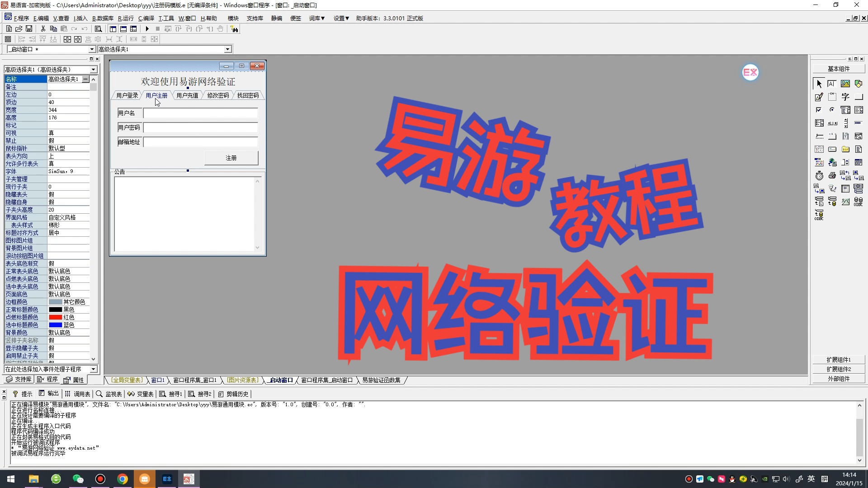Screen dimensions: 868x488
Task: Toggle the 表头底色渐变 property value
Action: (x=68, y=263)
